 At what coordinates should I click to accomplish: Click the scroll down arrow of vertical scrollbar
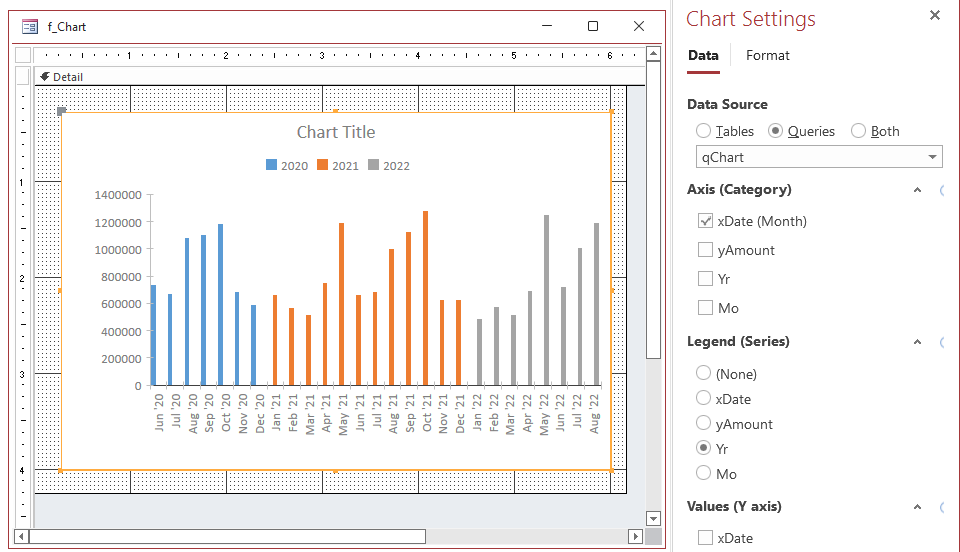pos(653,518)
